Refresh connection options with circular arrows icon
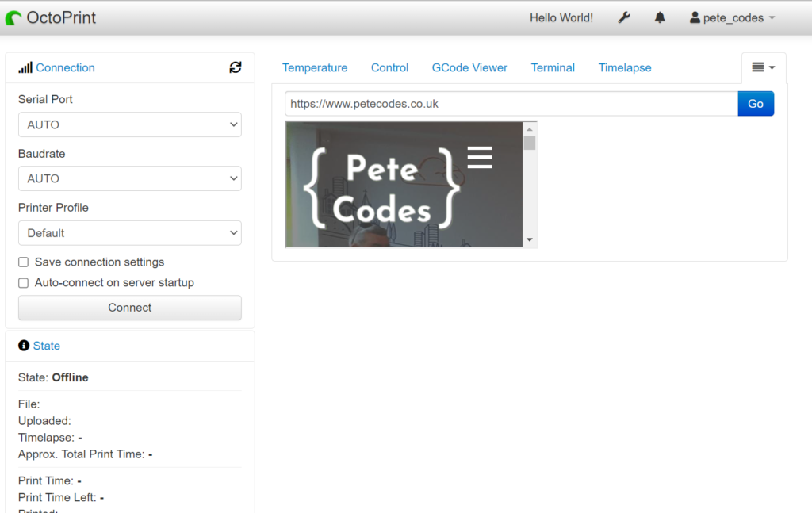The image size is (812, 513). coord(235,67)
